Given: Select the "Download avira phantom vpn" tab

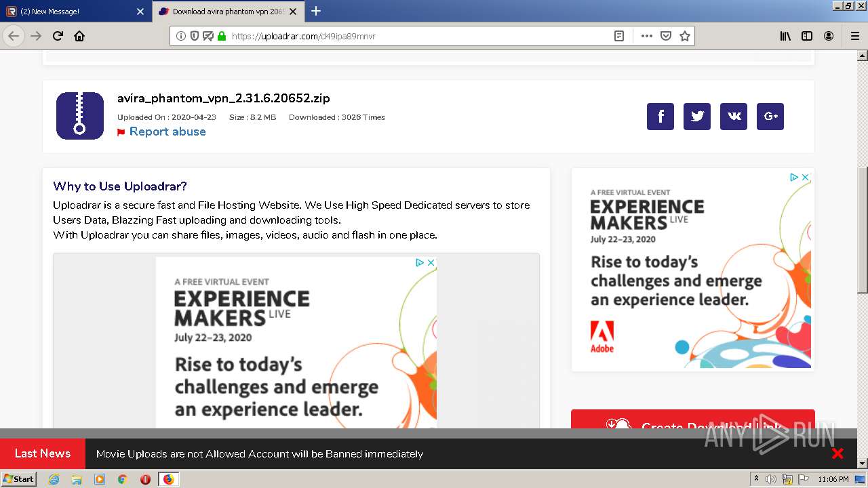Looking at the screenshot, I should click(228, 12).
